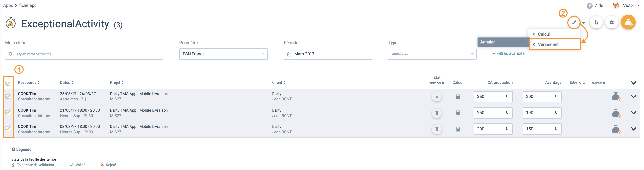Click the Mots clefs search field

[x=84, y=54]
